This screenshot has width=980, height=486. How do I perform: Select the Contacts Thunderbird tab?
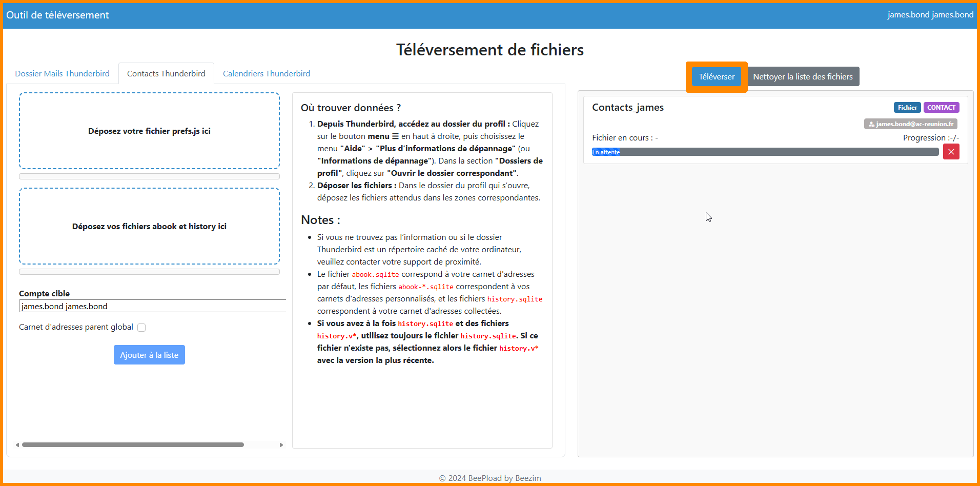(x=166, y=74)
